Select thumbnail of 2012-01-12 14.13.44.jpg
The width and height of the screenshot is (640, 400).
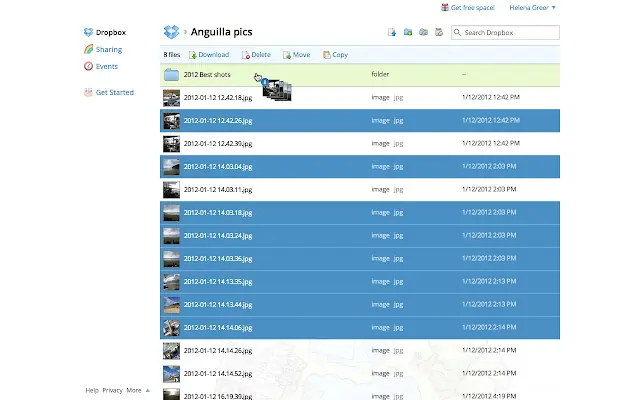(171, 305)
